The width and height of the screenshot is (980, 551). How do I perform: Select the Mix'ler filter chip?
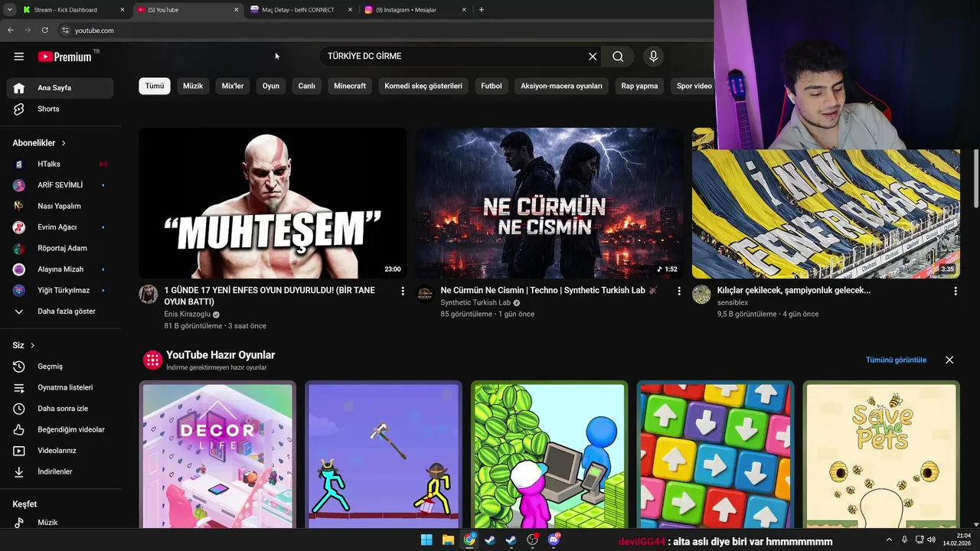click(x=233, y=86)
